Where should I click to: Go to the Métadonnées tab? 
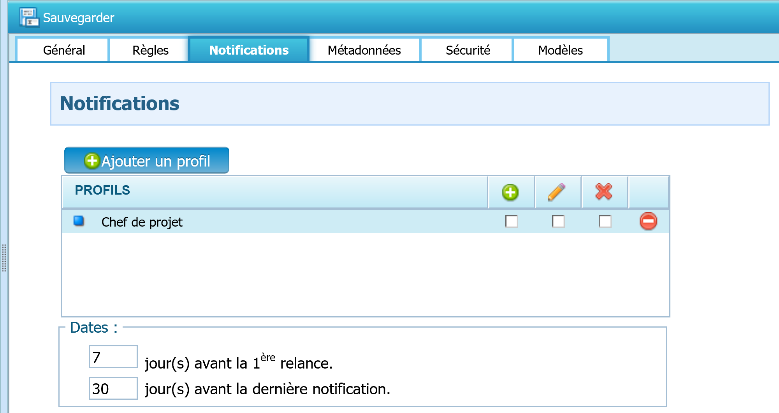pyautogui.click(x=364, y=50)
